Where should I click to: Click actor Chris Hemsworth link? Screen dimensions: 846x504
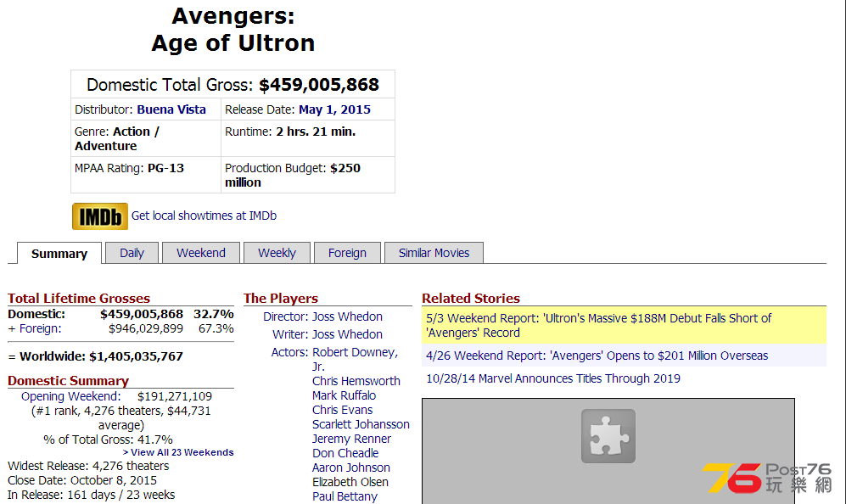click(x=356, y=381)
